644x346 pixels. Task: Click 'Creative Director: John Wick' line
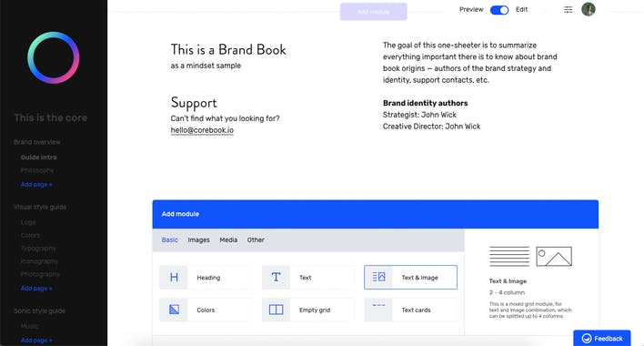(x=431, y=127)
